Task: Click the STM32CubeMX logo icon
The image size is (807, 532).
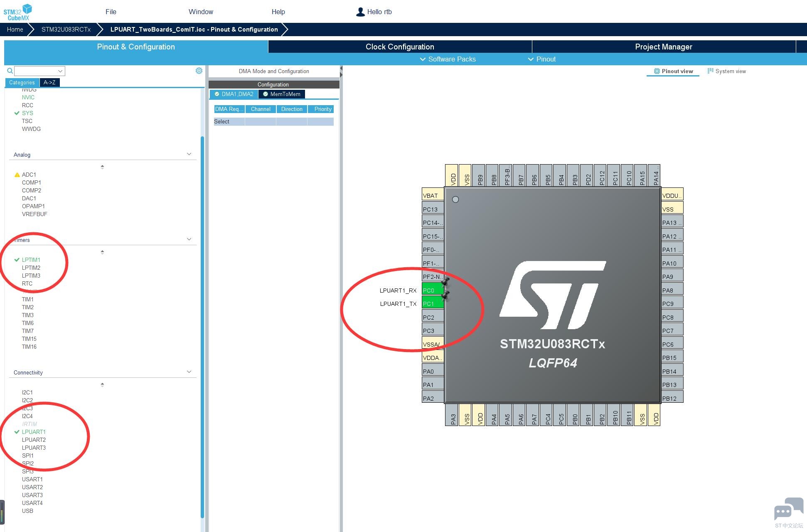Action: pos(18,12)
